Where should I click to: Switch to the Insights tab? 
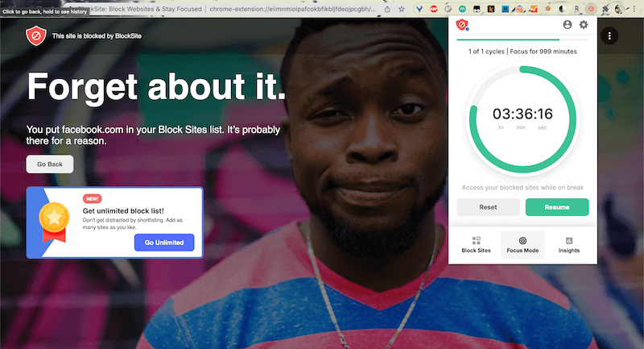[x=569, y=244]
